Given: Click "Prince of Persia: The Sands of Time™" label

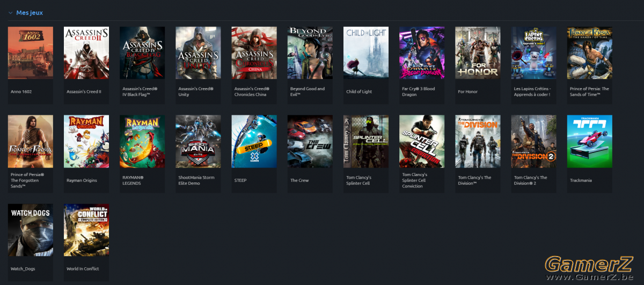Looking at the screenshot, I should coord(589,92).
